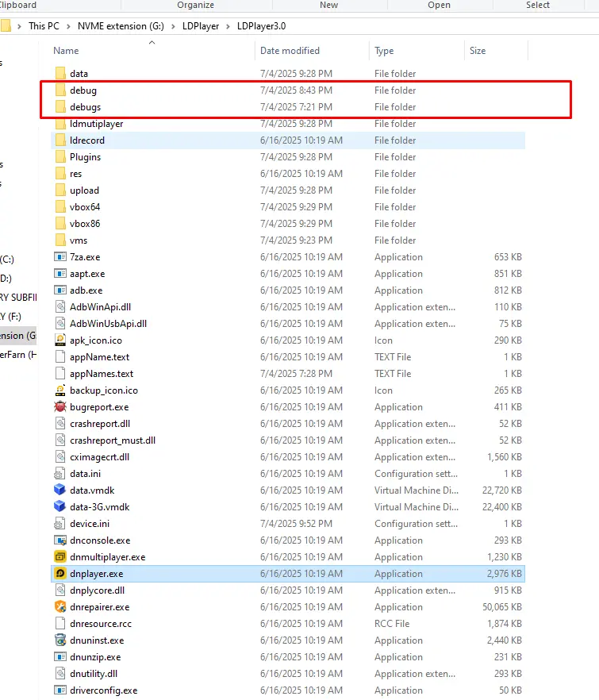The height and width of the screenshot is (700, 599).
Task: Go to This PC breadcrumb
Action: point(44,26)
